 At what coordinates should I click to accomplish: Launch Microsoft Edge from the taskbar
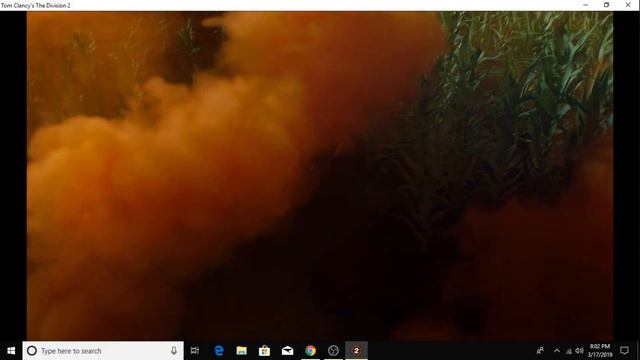click(x=219, y=351)
